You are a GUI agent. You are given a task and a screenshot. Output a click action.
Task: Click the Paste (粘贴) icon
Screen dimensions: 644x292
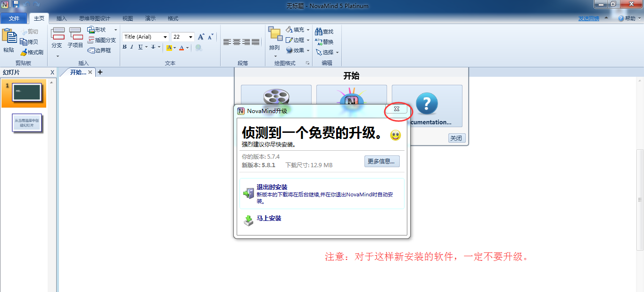[8, 36]
